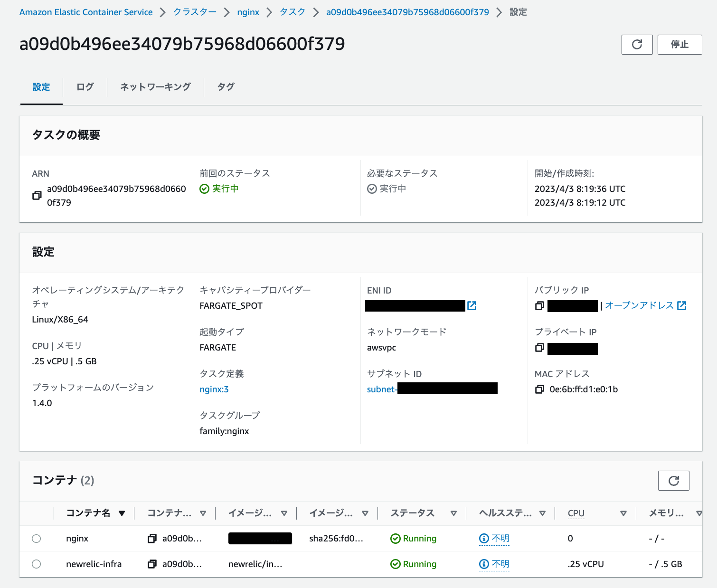
Task: Select the newrelic-infra container radio button
Action: pos(37,564)
